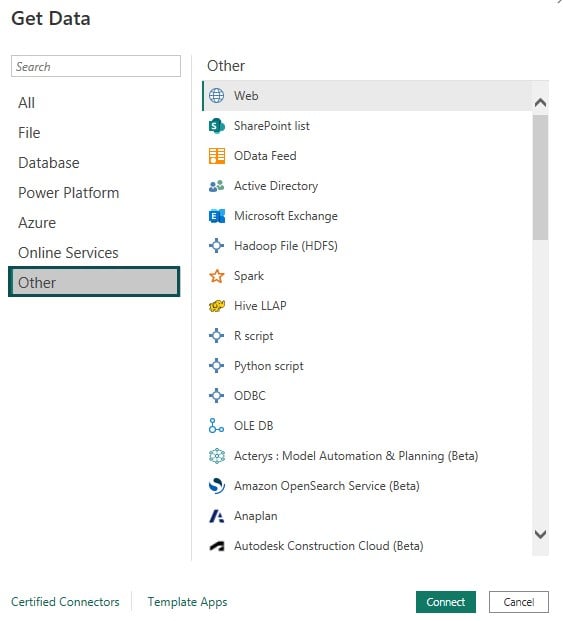Select 'Spark' connector text
Viewport: 563px width, 621px height.
(249, 276)
